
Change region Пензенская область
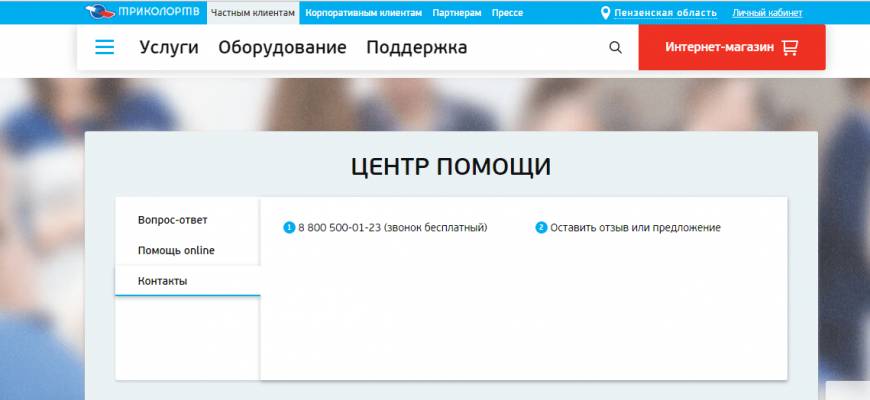click(x=665, y=13)
